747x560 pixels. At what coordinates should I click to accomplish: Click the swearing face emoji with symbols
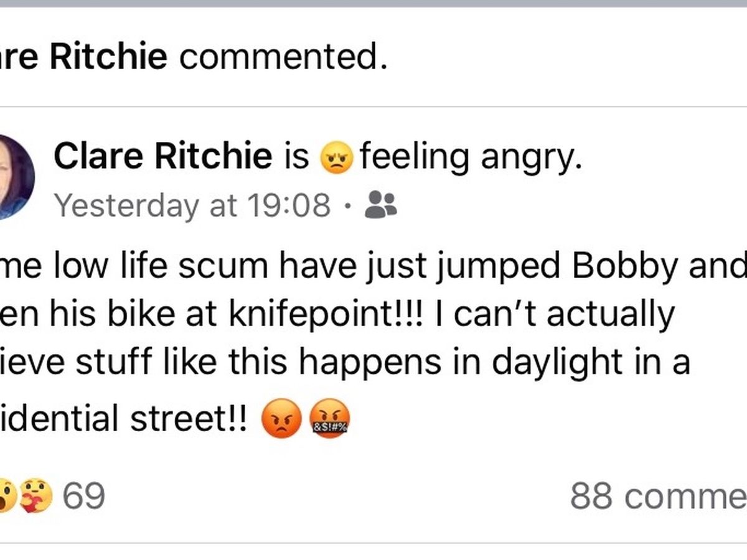(329, 419)
